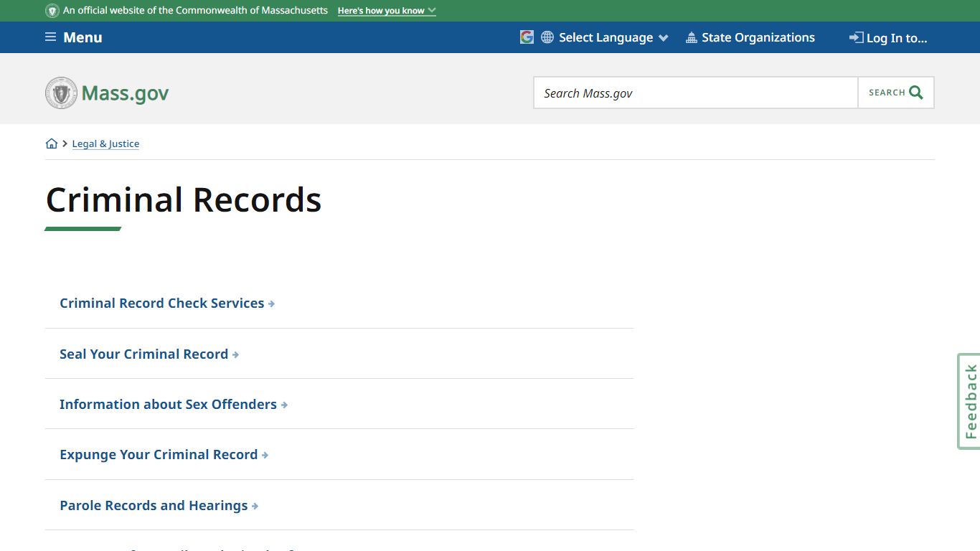
Task: Visit Expunge Your Criminal Record page
Action: [x=159, y=455]
